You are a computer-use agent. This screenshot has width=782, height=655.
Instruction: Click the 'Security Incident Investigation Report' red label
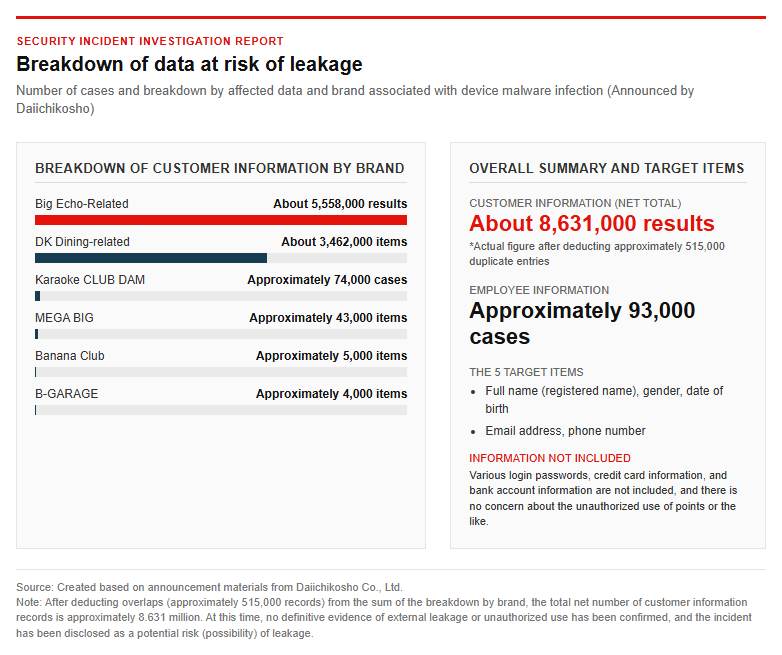point(150,41)
